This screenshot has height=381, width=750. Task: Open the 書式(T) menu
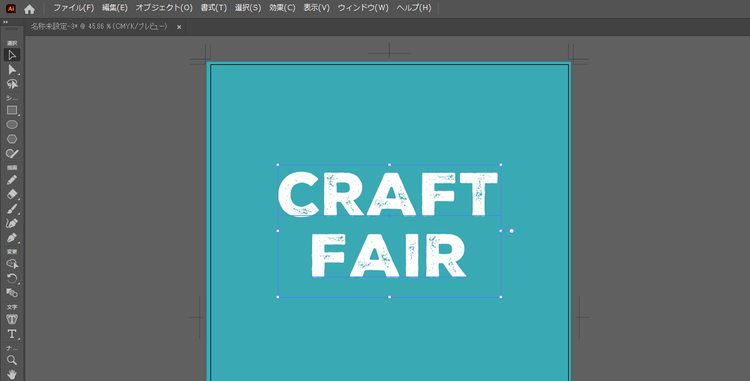(213, 8)
